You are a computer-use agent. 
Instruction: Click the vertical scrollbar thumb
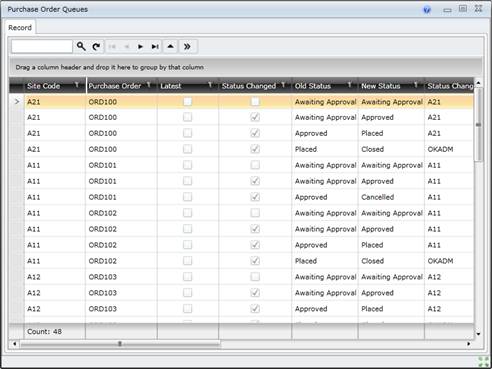coord(478,125)
